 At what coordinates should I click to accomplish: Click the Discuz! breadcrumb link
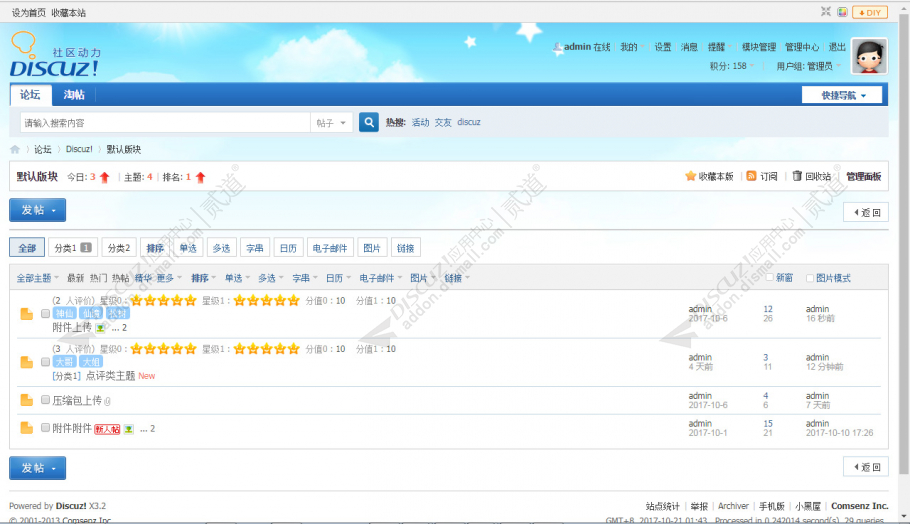click(79, 149)
